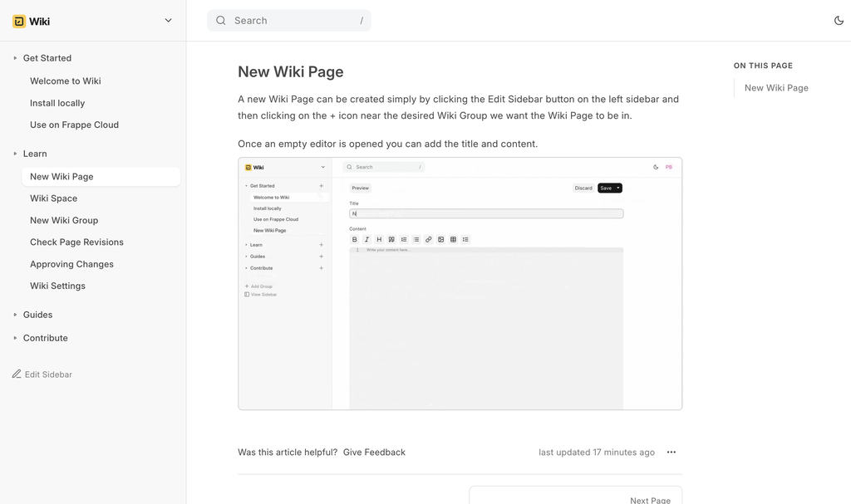851x504 pixels.
Task: Focus the Search input field
Action: click(x=288, y=21)
